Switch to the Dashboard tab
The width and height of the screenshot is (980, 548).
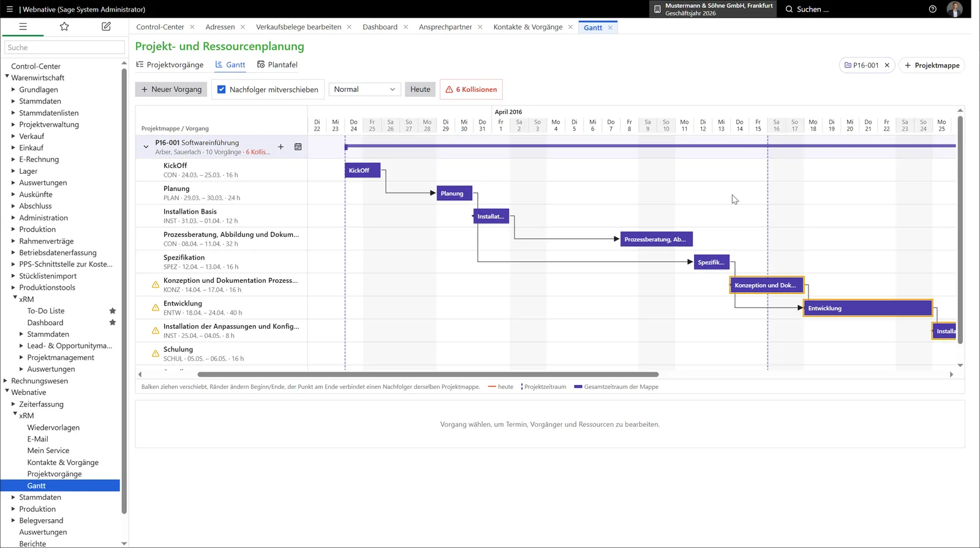pos(380,27)
